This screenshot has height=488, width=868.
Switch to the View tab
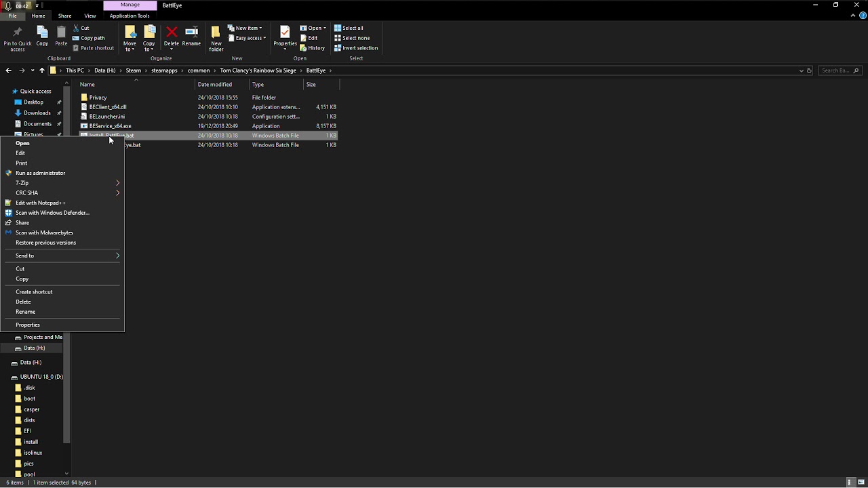click(90, 16)
